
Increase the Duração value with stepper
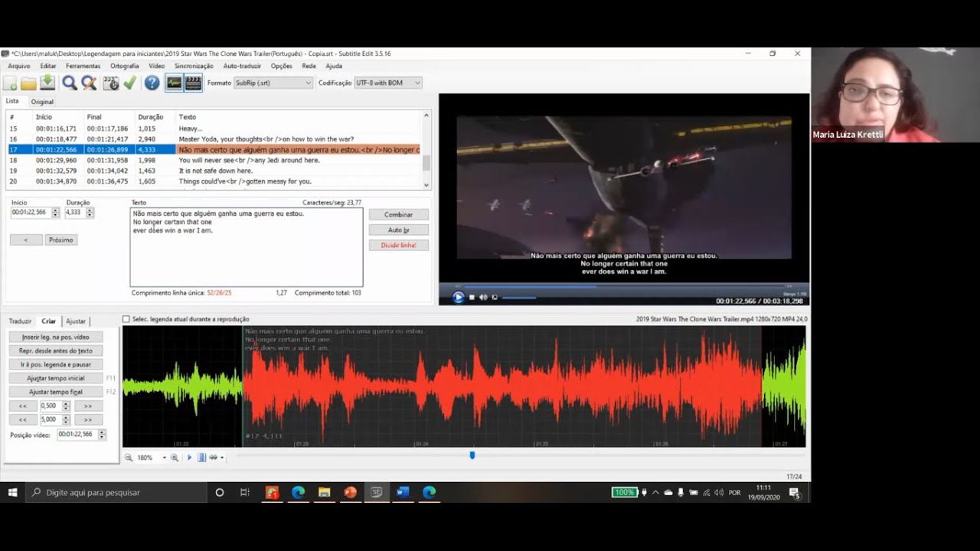[x=90, y=210]
